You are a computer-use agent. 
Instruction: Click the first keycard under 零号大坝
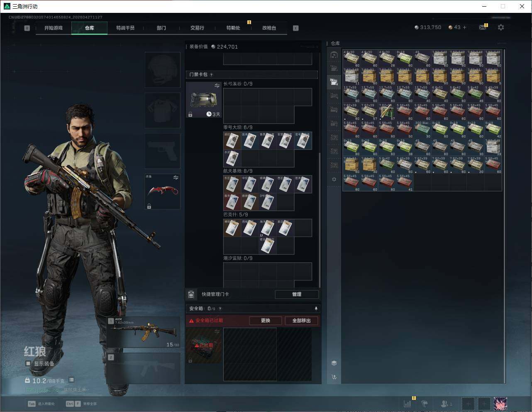[232, 141]
